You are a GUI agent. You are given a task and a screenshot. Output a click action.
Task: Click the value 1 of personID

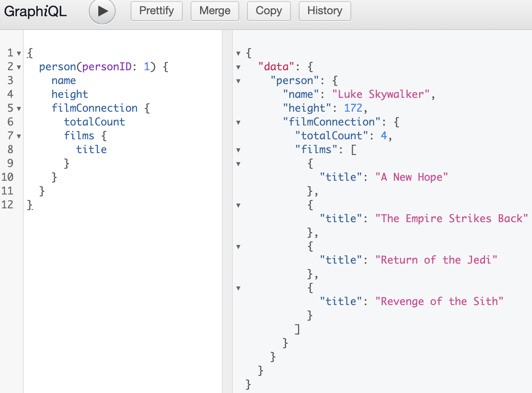pos(147,67)
